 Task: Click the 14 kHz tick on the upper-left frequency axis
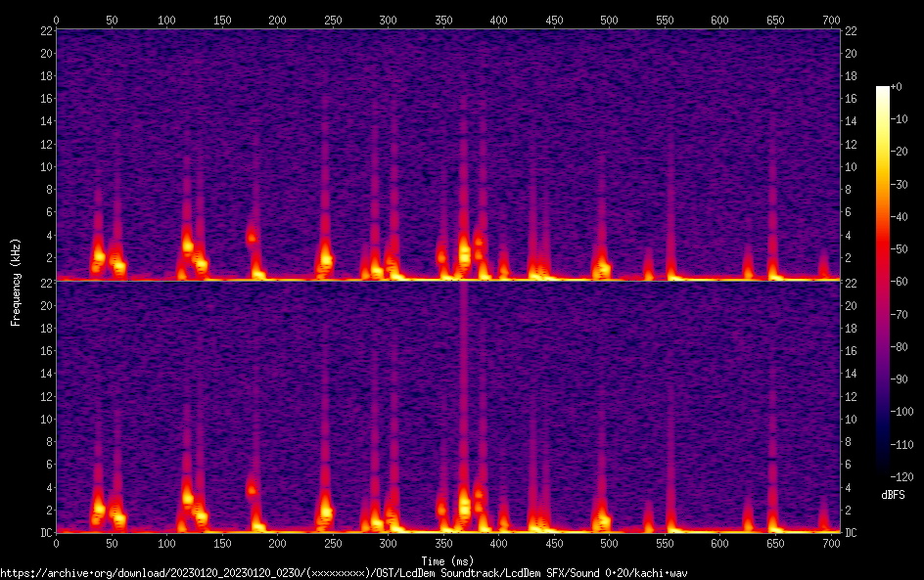[45, 121]
